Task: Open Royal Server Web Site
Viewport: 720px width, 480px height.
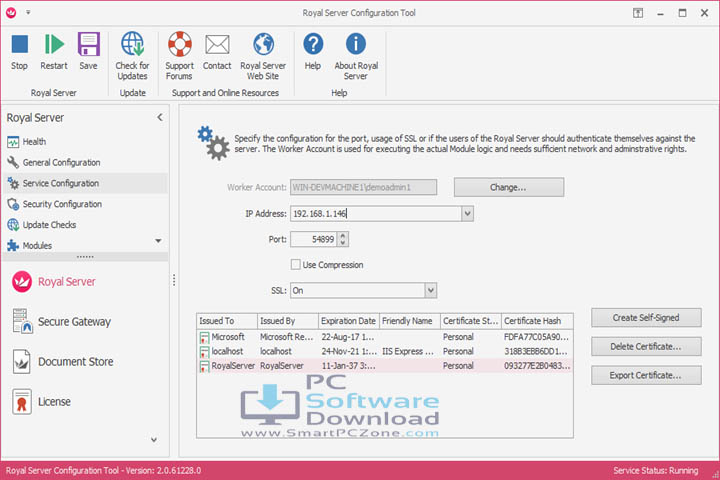Action: [x=263, y=56]
